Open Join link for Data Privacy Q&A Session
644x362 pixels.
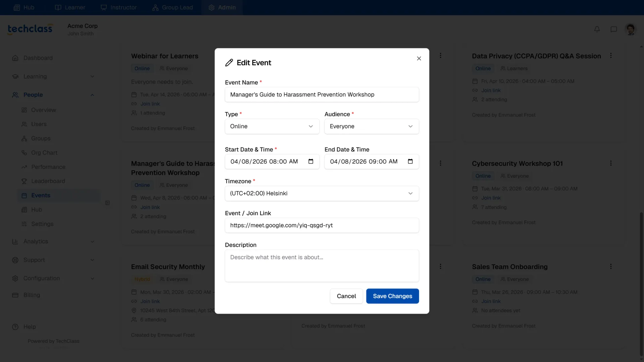[x=491, y=90]
